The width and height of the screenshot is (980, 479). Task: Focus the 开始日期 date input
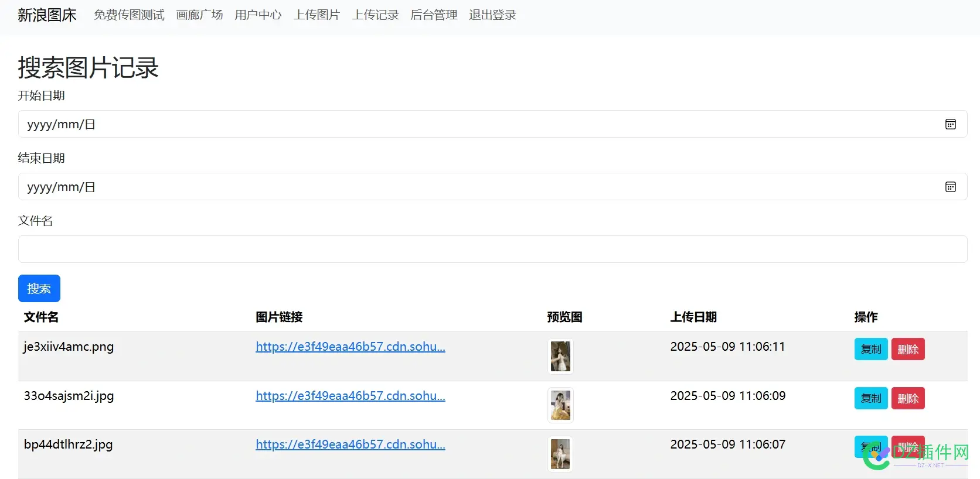pos(492,124)
